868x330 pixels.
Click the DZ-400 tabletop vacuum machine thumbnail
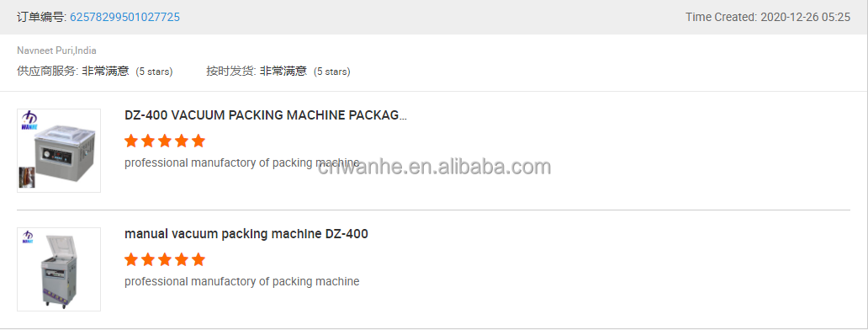59,151
